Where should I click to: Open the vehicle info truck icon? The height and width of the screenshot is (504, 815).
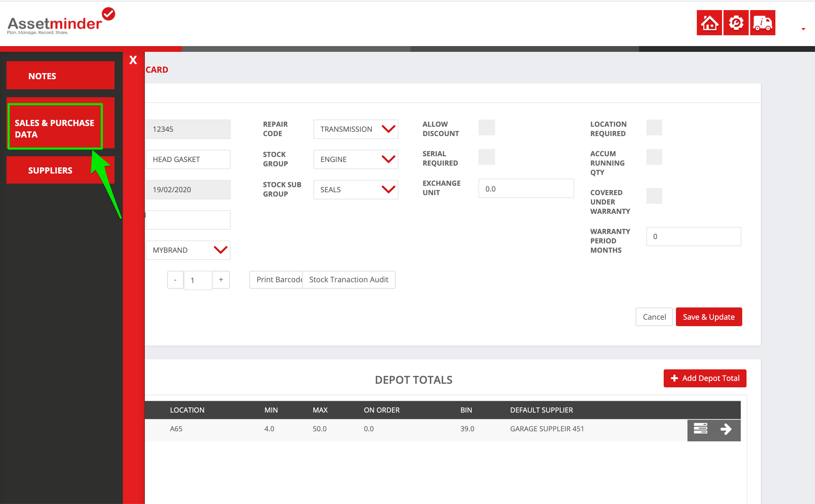pos(762,23)
